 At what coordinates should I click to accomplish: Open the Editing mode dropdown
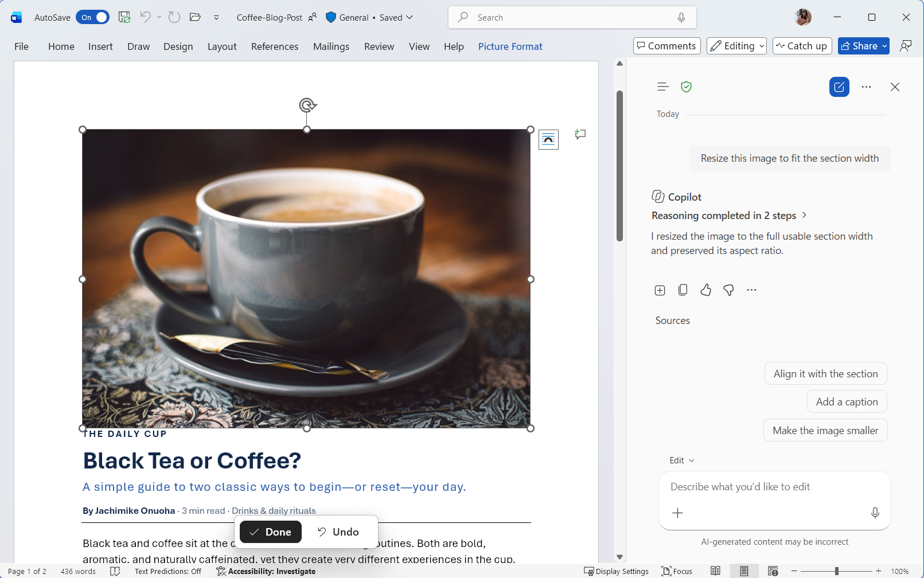point(736,46)
